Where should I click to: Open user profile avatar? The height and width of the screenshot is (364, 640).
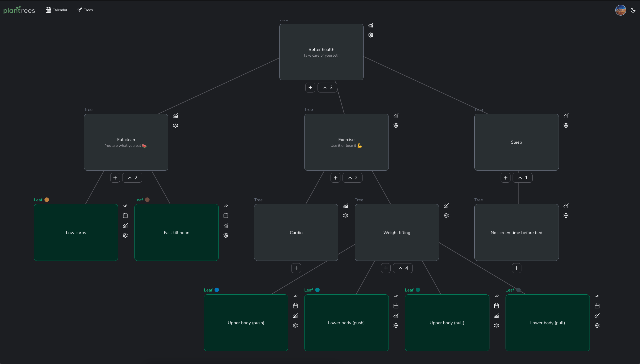[x=620, y=10]
